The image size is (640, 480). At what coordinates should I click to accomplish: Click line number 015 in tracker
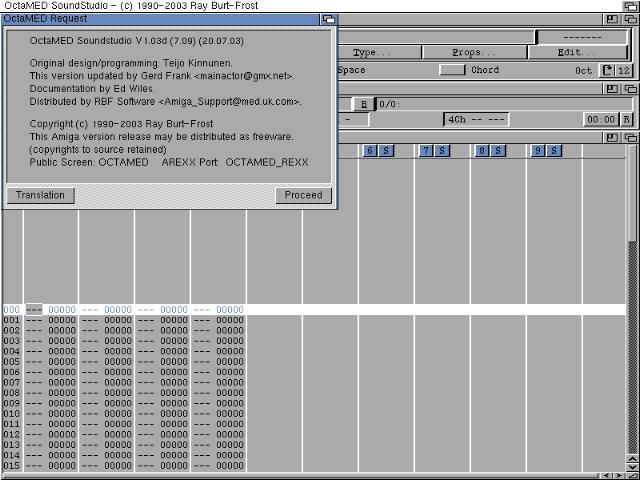(11, 466)
